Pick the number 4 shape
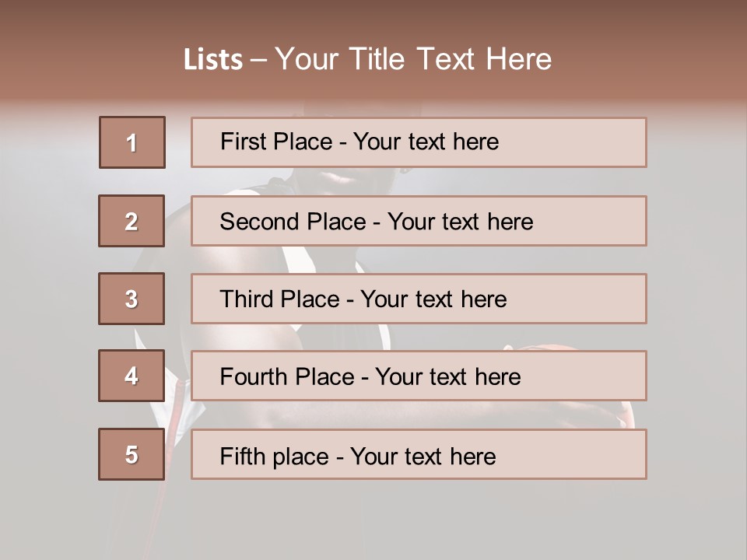This screenshot has height=560, width=747. [x=132, y=376]
